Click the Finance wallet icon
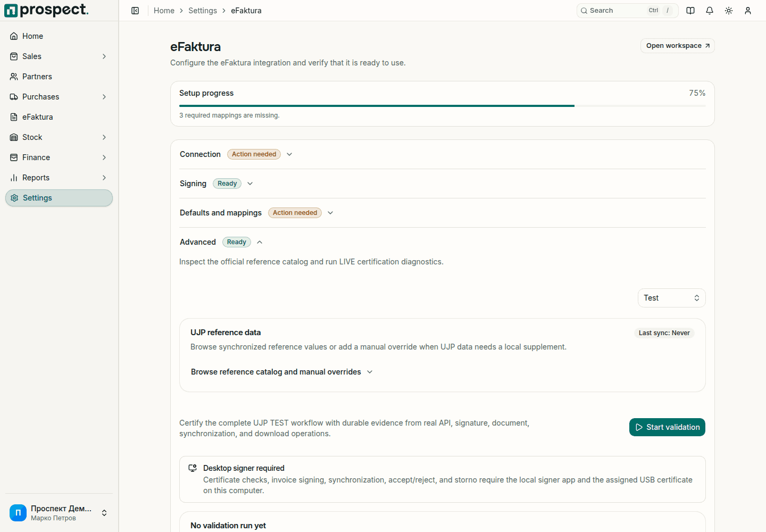 point(14,157)
